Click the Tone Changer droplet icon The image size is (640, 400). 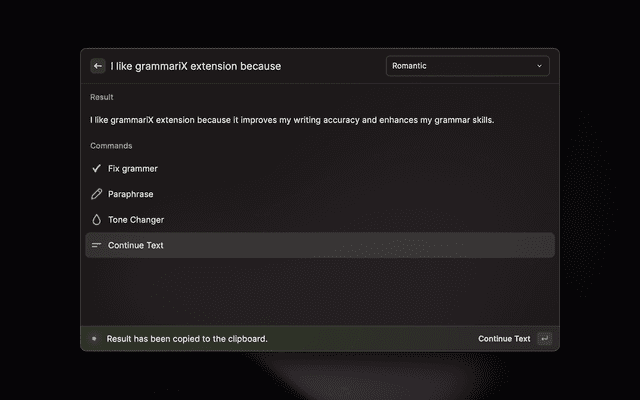coord(97,219)
